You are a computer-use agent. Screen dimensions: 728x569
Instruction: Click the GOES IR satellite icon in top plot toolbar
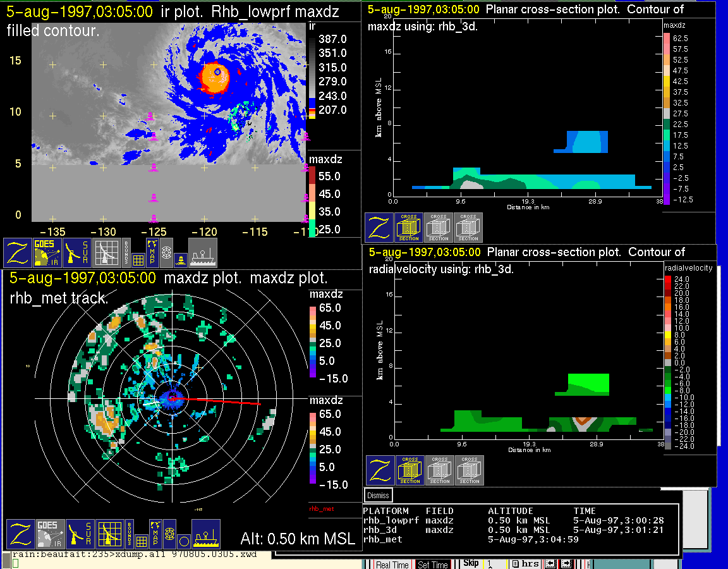click(x=48, y=252)
